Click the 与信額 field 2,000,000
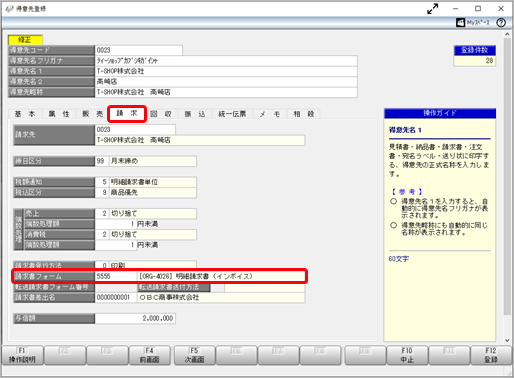The height and width of the screenshot is (378, 514). click(x=135, y=318)
